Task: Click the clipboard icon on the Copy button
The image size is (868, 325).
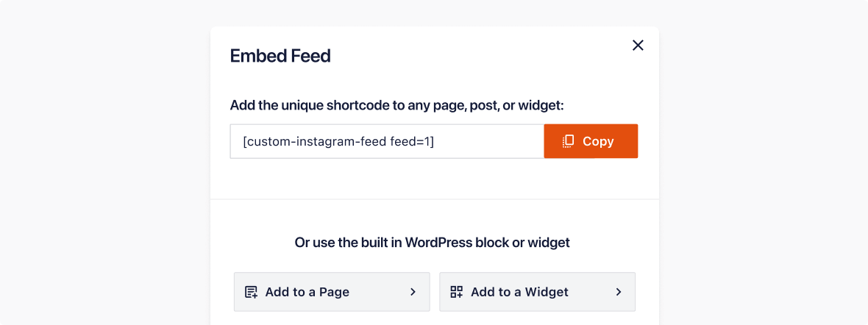Action: pyautogui.click(x=567, y=141)
